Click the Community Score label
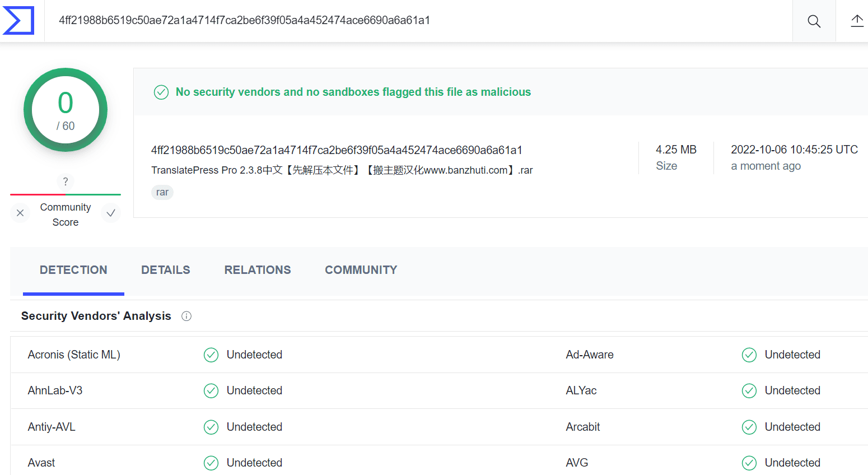The width and height of the screenshot is (868, 475). tap(66, 215)
